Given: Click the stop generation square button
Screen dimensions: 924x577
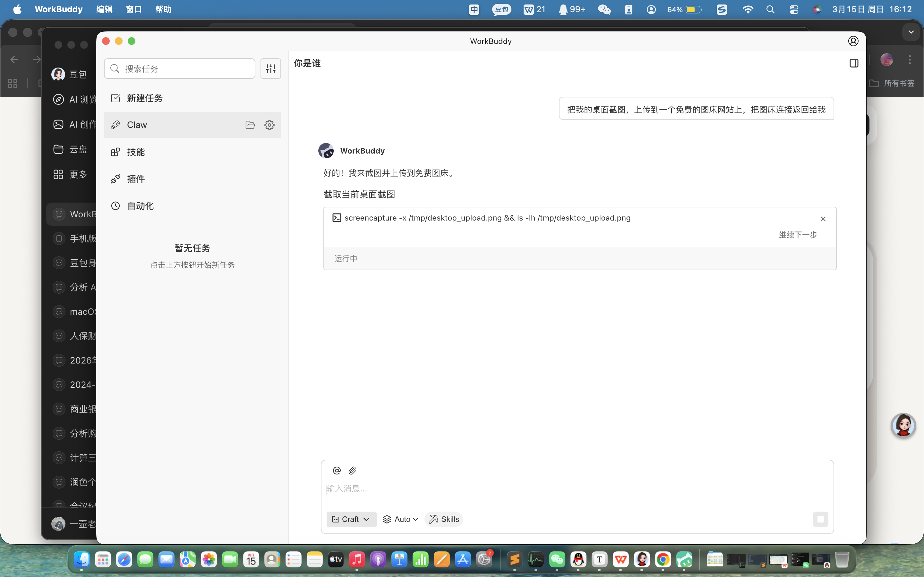Looking at the screenshot, I should pyautogui.click(x=820, y=519).
